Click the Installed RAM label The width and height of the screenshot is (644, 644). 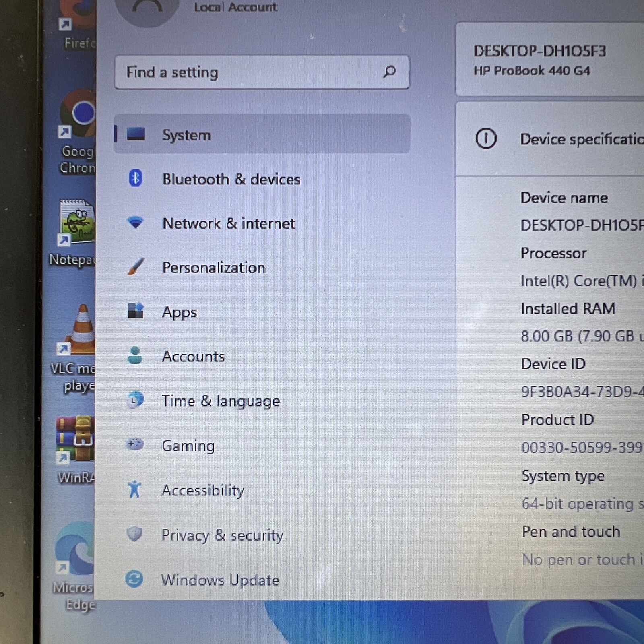tap(568, 308)
